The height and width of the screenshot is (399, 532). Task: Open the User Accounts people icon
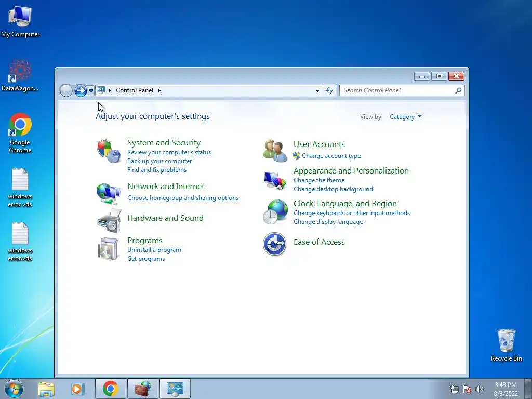[x=275, y=151]
